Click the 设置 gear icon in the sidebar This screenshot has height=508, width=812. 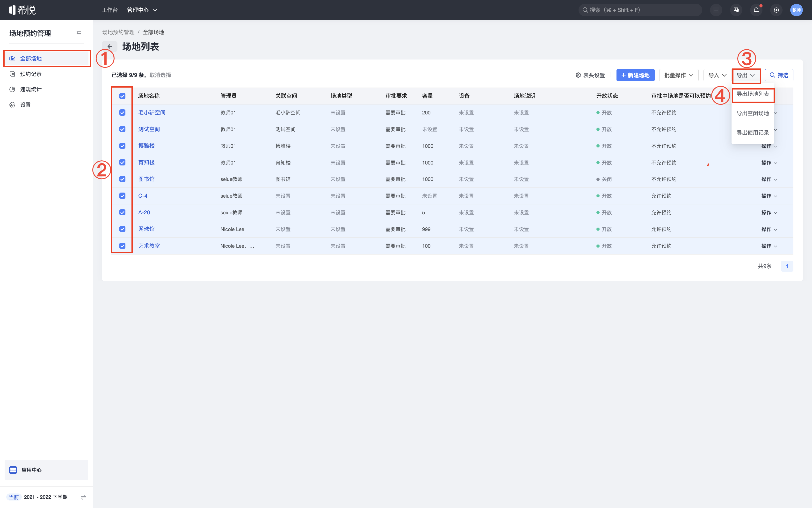coord(12,105)
